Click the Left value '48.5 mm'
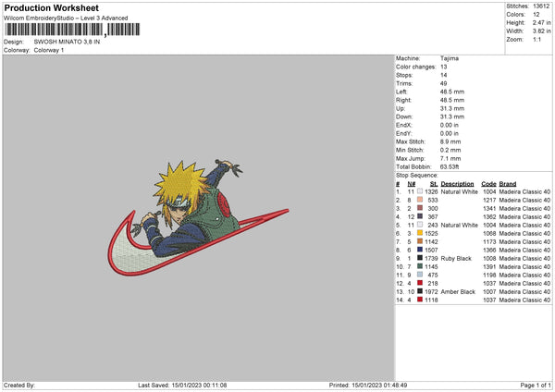 click(452, 92)
